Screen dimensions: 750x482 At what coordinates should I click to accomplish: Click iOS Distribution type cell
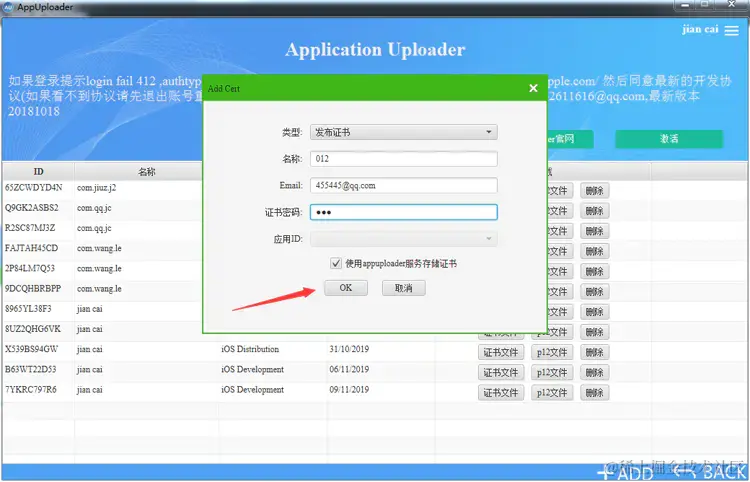click(x=250, y=349)
